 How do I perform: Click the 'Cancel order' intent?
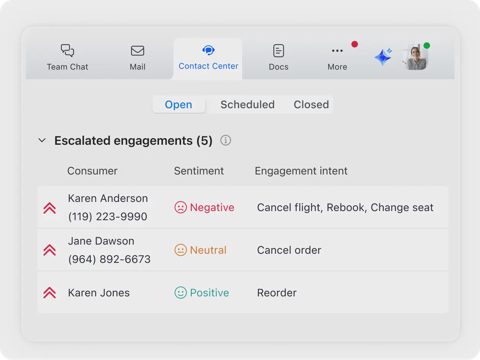click(x=289, y=250)
